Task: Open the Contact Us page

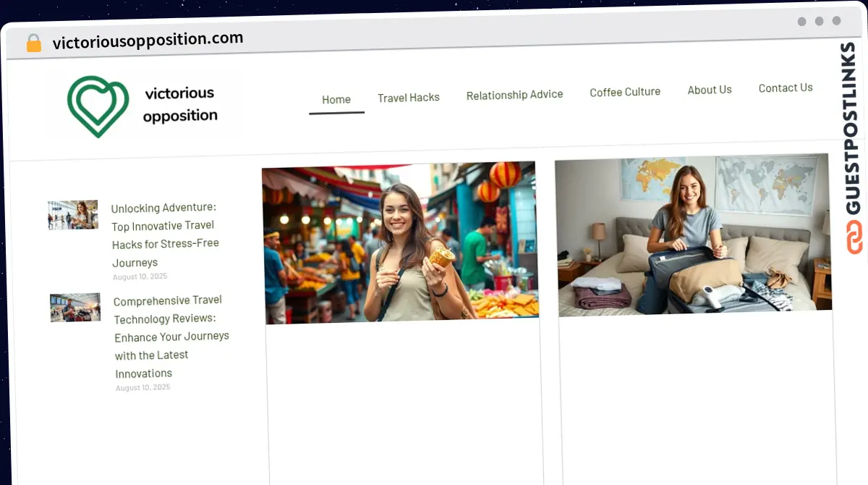Action: point(786,88)
